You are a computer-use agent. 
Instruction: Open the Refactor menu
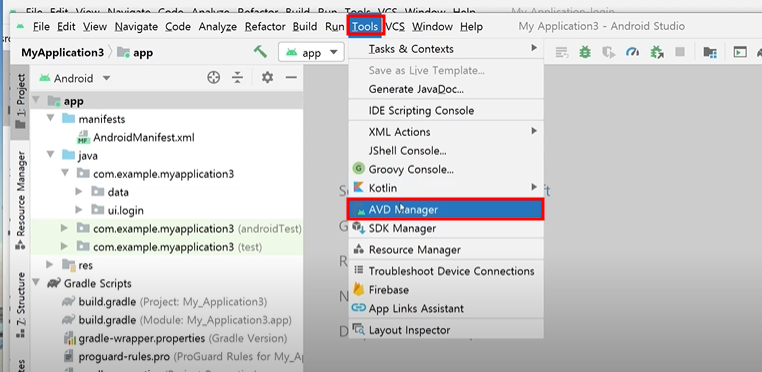click(265, 27)
